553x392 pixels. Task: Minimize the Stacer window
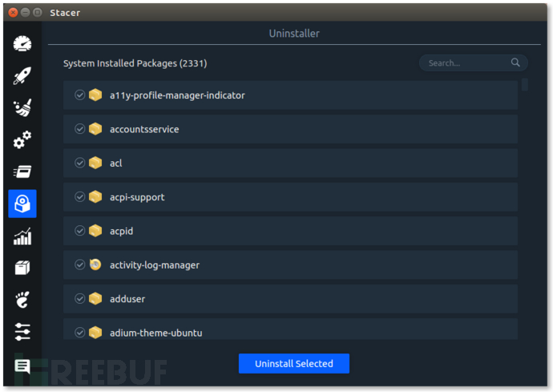[x=25, y=13]
